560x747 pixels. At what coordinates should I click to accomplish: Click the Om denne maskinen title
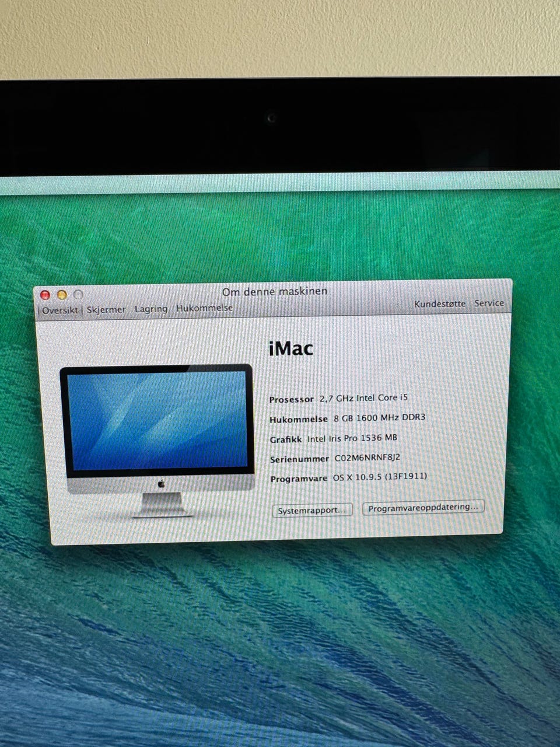(275, 291)
